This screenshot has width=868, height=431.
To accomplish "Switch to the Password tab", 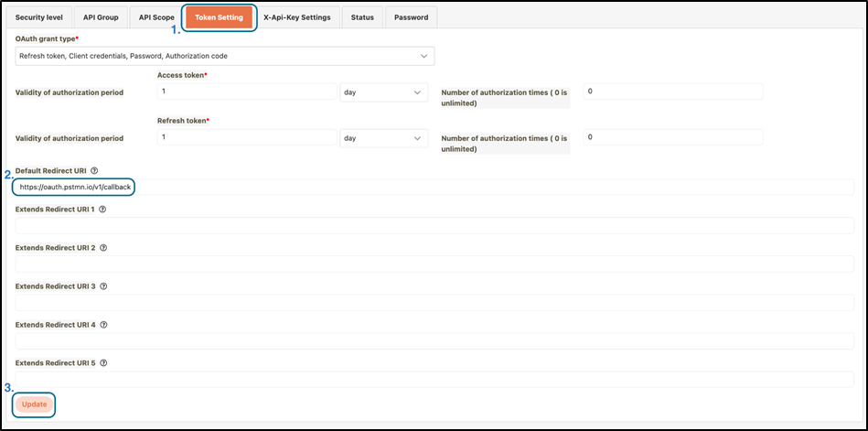I will point(411,17).
